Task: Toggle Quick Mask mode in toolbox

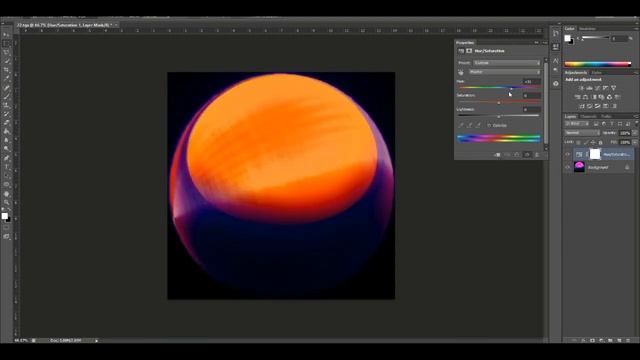Action: [6, 227]
